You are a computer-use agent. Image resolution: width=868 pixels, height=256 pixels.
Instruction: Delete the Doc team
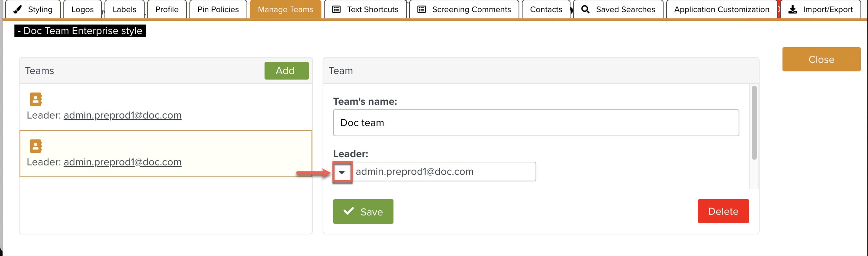point(723,211)
